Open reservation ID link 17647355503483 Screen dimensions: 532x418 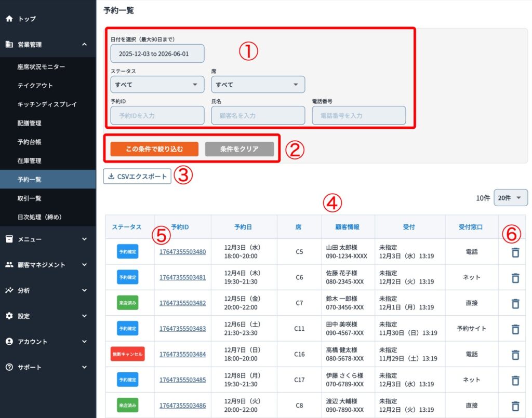pyautogui.click(x=182, y=329)
